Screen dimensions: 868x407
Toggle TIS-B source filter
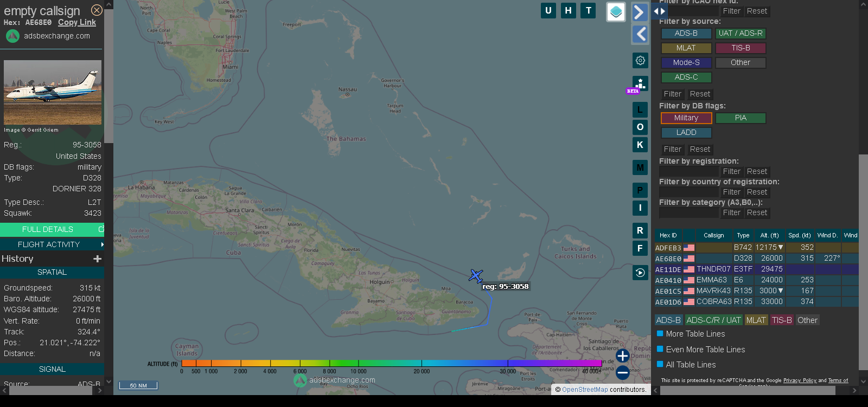point(741,48)
